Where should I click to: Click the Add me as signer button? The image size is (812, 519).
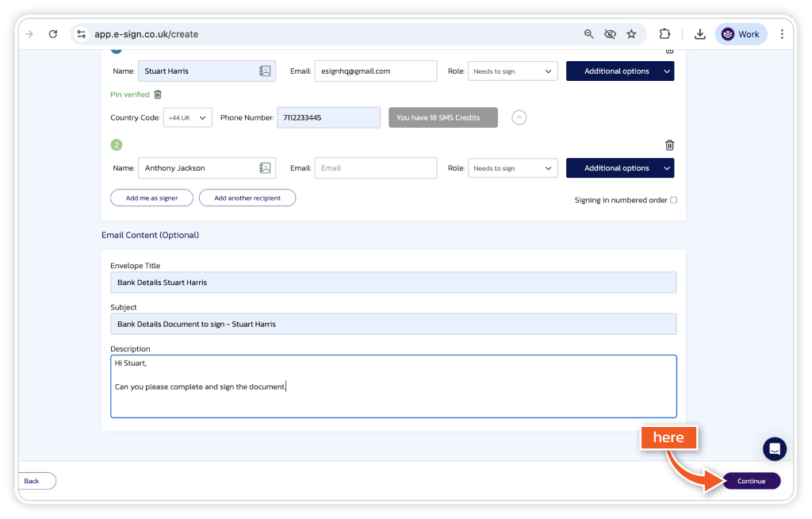pos(151,198)
